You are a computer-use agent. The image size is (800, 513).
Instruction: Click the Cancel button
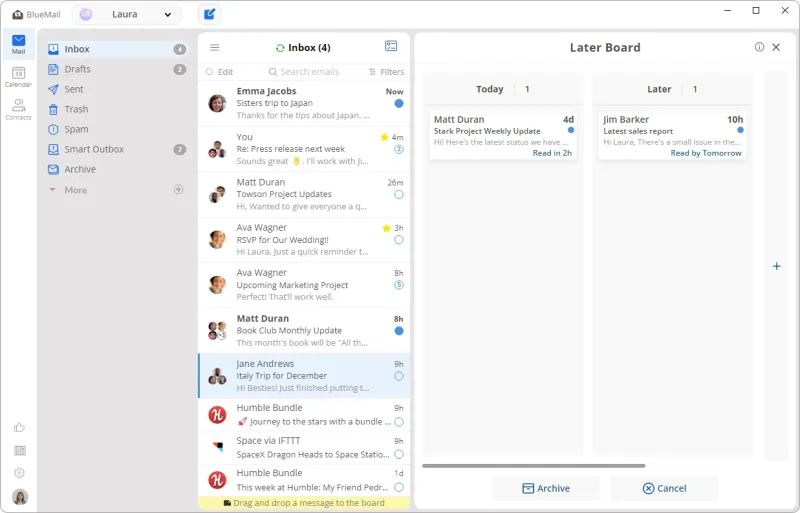point(664,488)
